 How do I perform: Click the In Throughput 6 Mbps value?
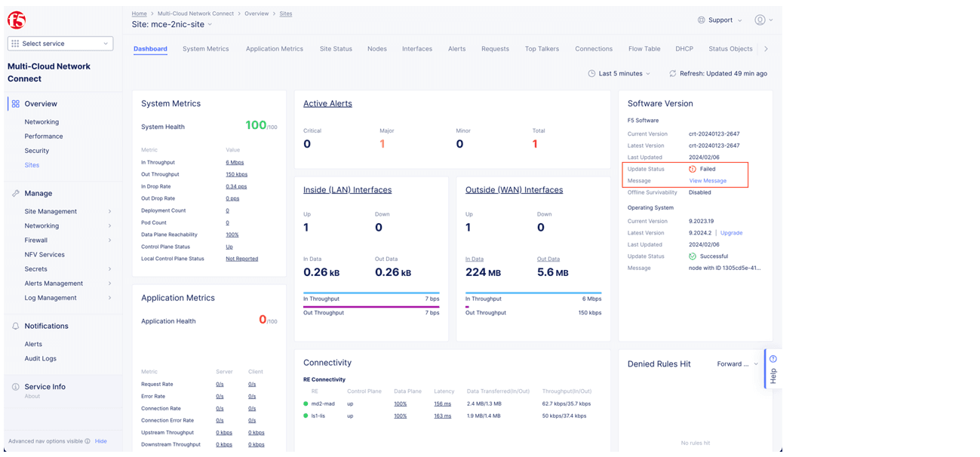(x=235, y=163)
